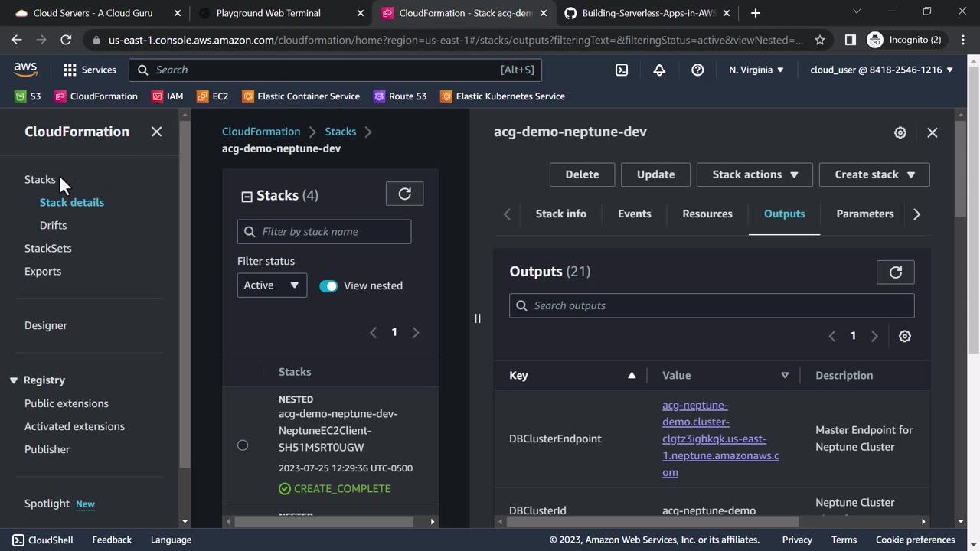Expand the Create stack dropdown
This screenshot has height=551, width=980.
874,174
